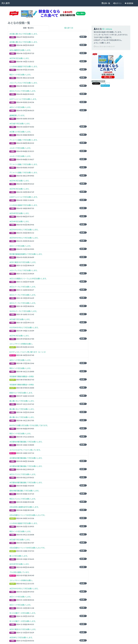This screenshot has width=138, height=644.
Task: Click the sidebar DHA jelly advertisement image
Action: [108, 66]
